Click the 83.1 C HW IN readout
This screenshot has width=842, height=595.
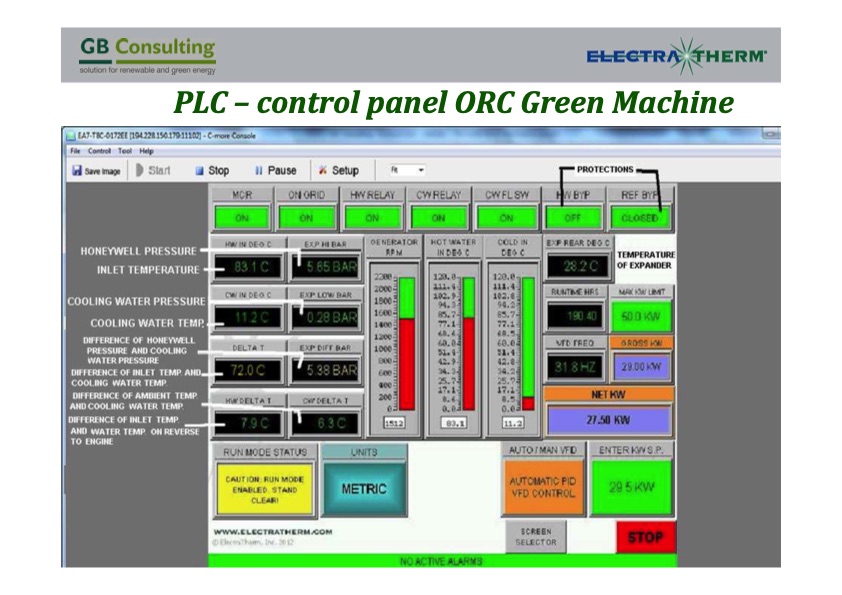[248, 266]
